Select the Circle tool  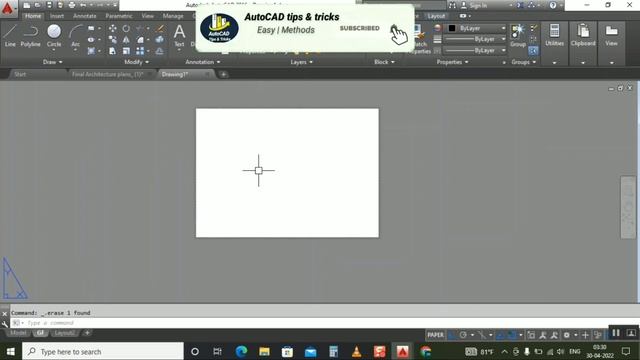53,36
